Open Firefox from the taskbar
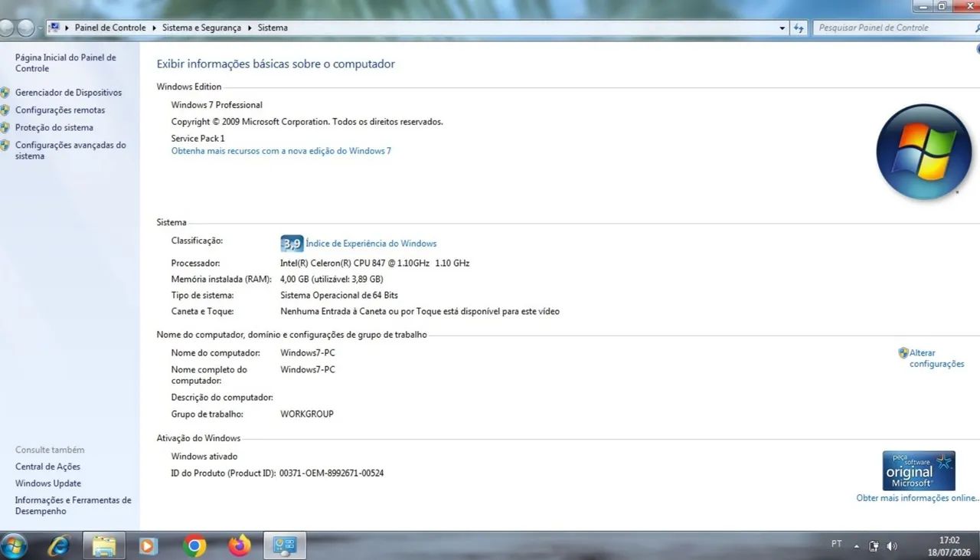Viewport: 980px width, 560px height. point(239,545)
